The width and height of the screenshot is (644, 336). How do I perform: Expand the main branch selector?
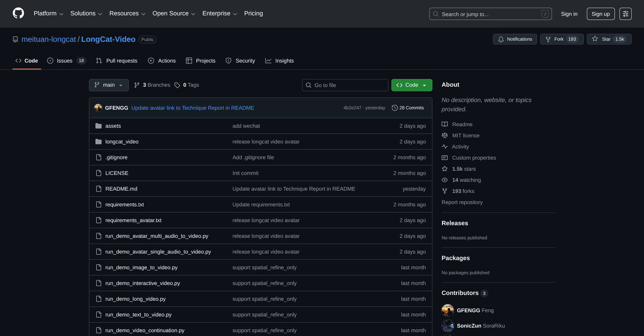[108, 85]
